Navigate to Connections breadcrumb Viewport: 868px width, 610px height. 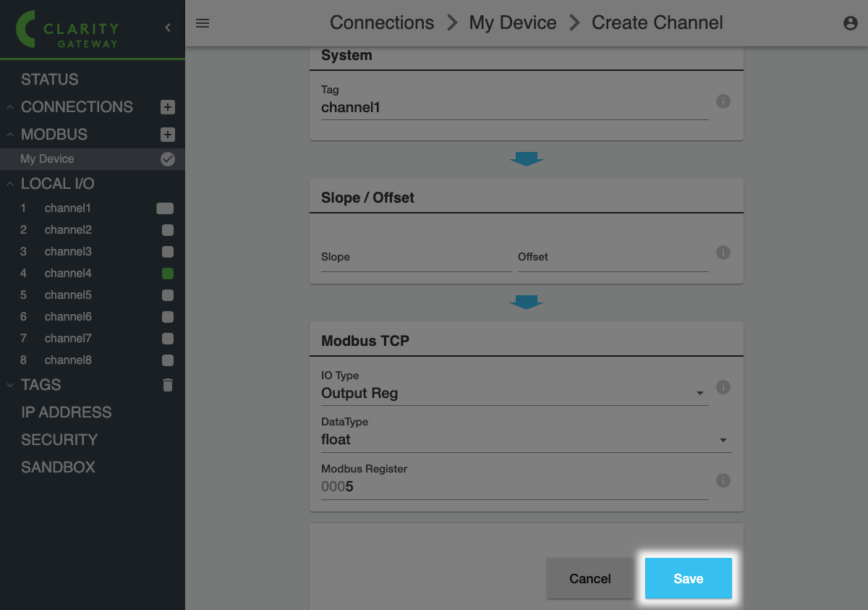coord(382,23)
